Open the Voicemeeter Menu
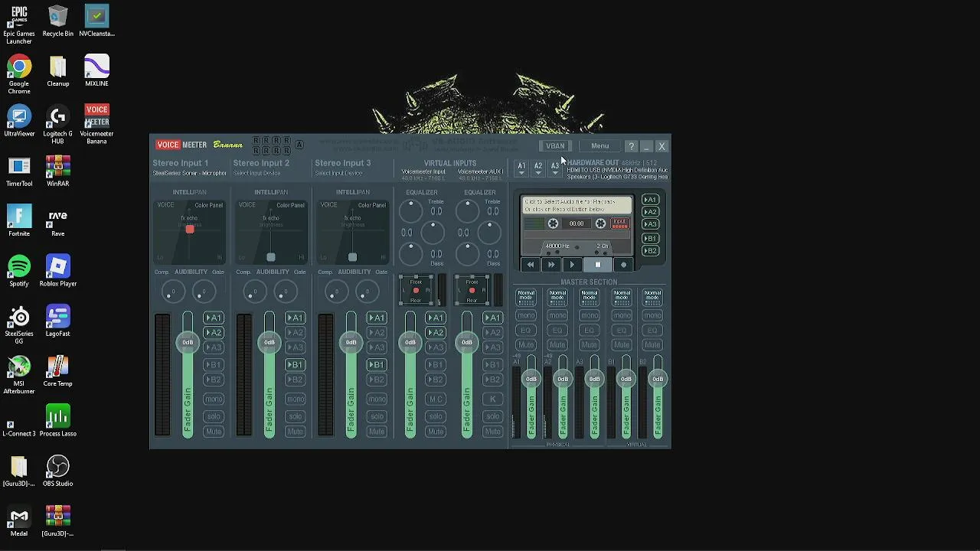 pyautogui.click(x=599, y=146)
